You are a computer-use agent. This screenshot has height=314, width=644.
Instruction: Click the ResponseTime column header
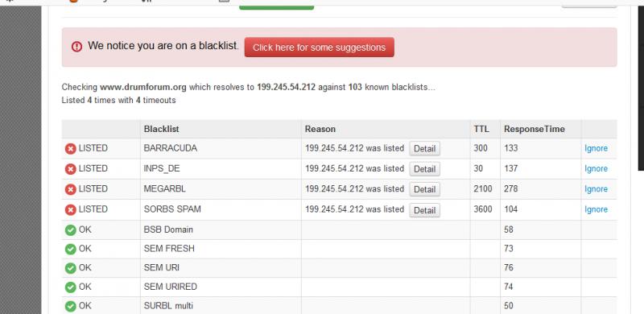(535, 129)
